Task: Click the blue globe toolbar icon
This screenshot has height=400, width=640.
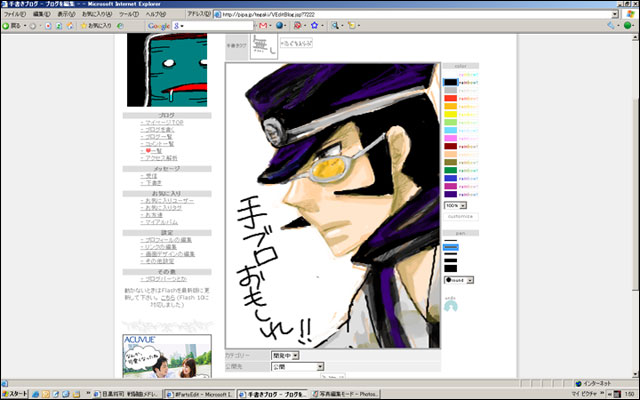Action: click(x=280, y=26)
